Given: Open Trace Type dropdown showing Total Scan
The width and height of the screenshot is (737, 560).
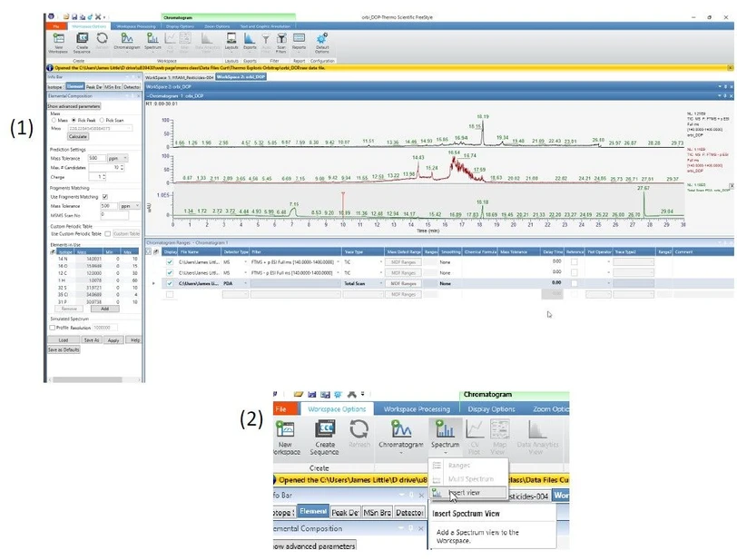Looking at the screenshot, I should tap(380, 283).
